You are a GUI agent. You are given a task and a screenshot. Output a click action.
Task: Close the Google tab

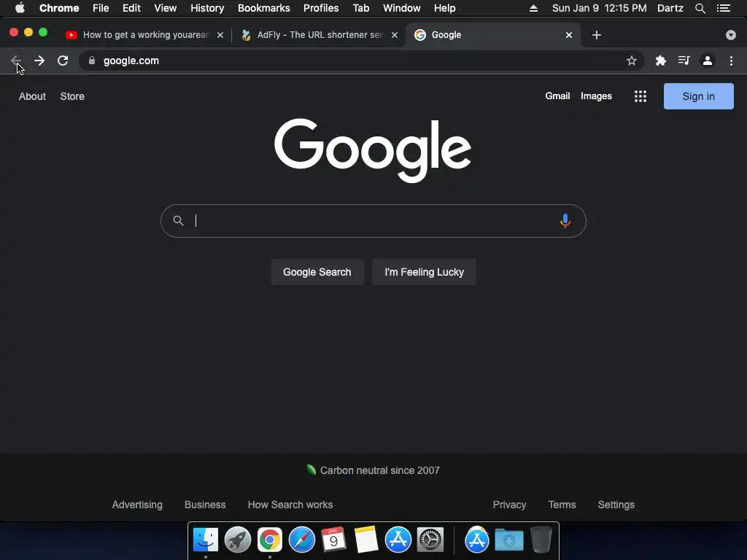click(569, 35)
